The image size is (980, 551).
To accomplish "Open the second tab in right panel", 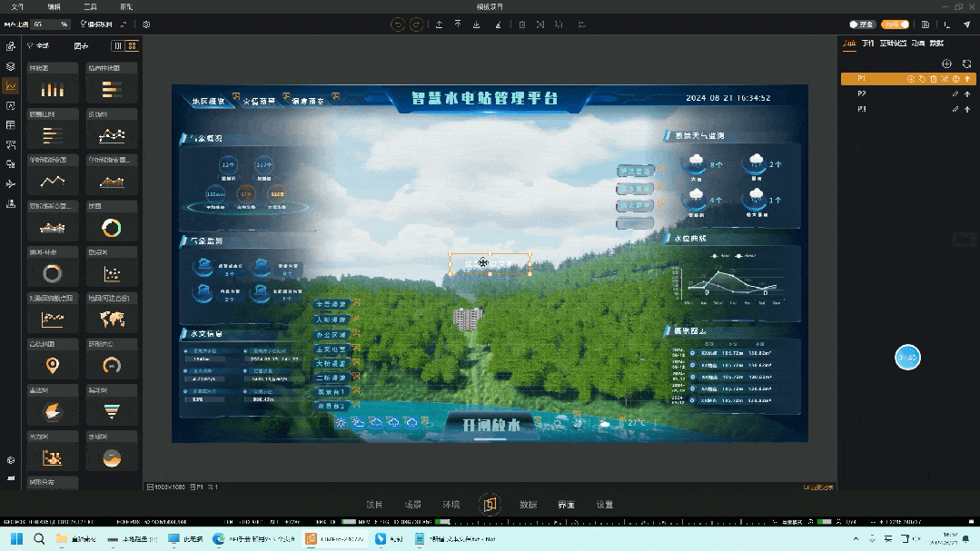I will (x=868, y=43).
